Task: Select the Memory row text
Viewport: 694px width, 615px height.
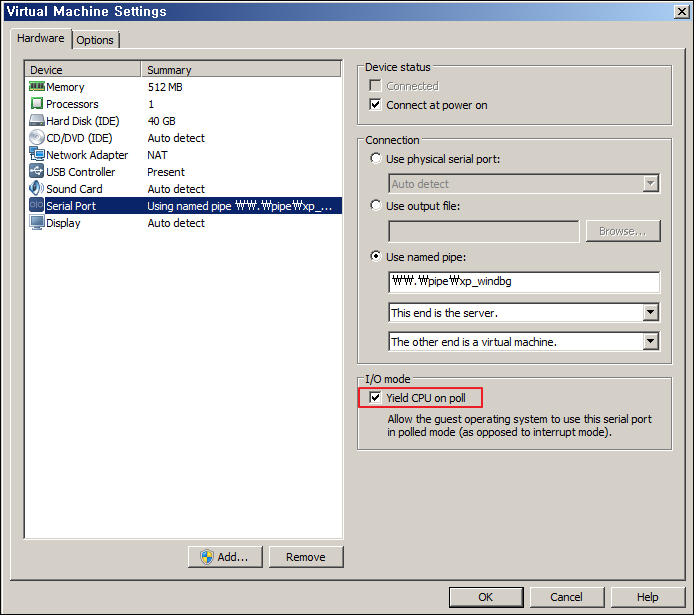Action: [x=65, y=87]
